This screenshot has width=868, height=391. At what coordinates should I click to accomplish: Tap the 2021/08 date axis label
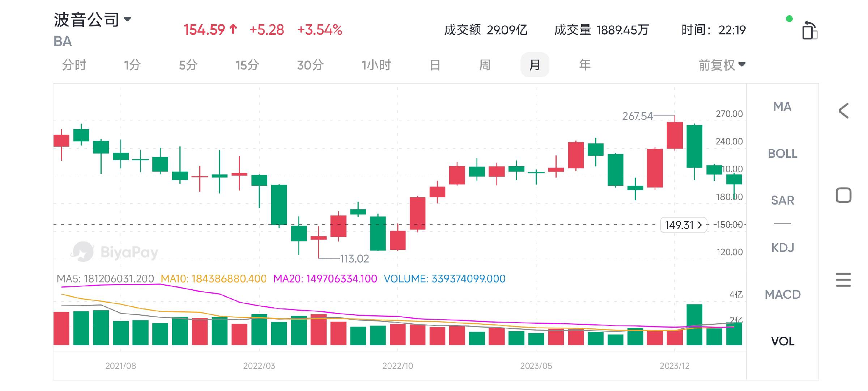pos(121,366)
